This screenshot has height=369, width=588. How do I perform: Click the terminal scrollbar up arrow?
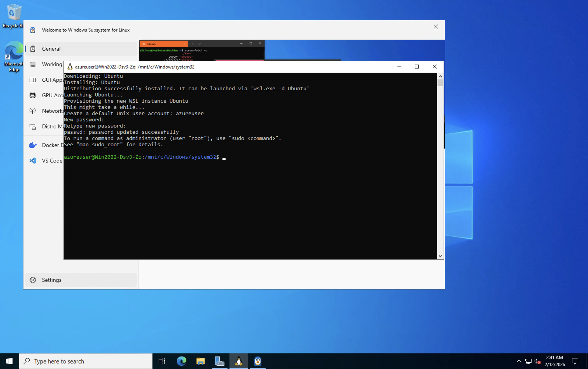tap(440, 76)
